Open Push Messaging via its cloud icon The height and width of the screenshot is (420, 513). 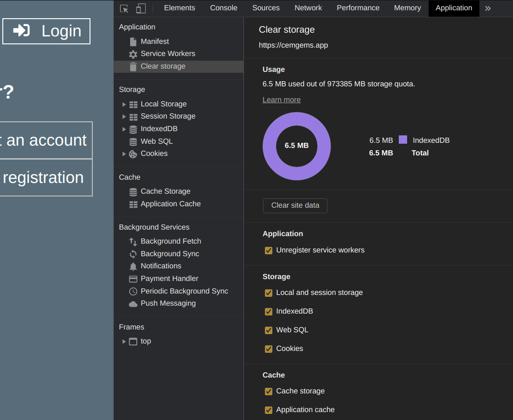[133, 304]
